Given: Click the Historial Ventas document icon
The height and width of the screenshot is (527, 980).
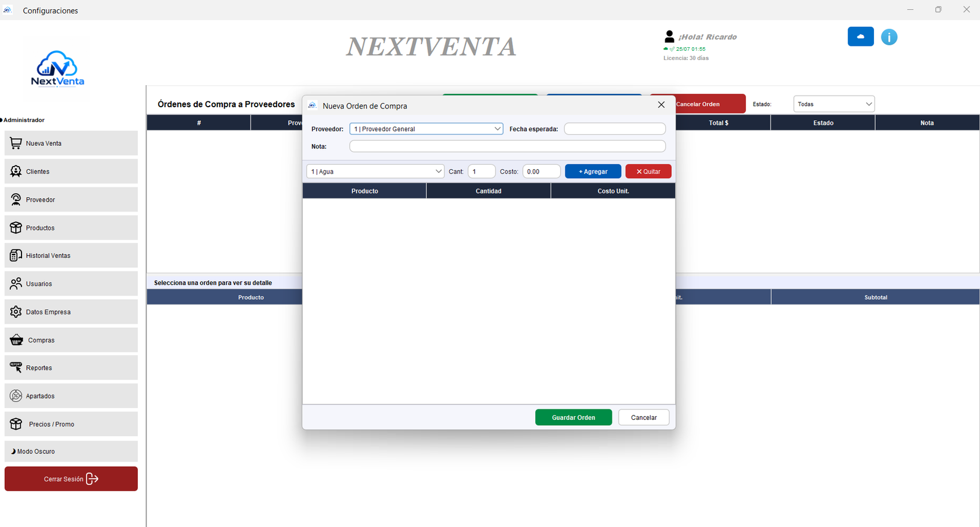Looking at the screenshot, I should coord(16,256).
